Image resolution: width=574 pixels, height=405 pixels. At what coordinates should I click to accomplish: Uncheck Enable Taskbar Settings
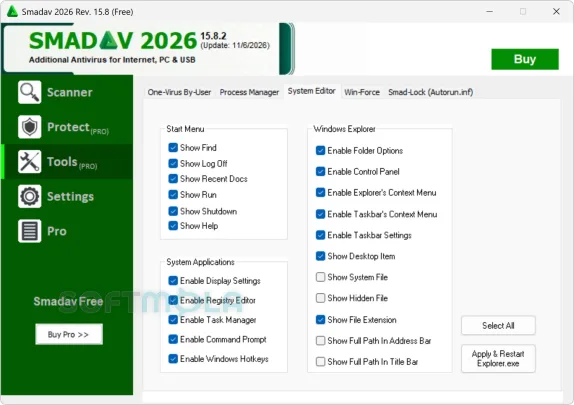[x=320, y=235]
